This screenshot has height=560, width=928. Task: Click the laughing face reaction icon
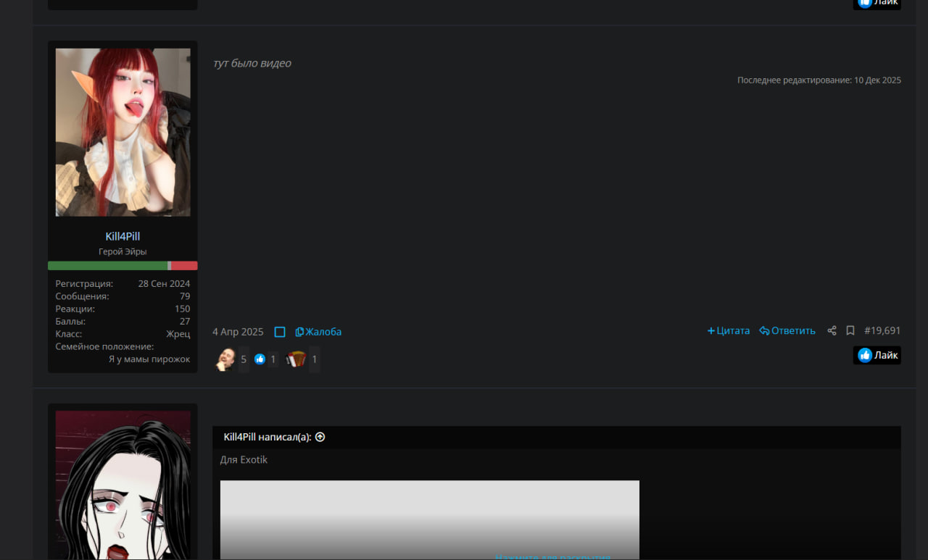(226, 359)
